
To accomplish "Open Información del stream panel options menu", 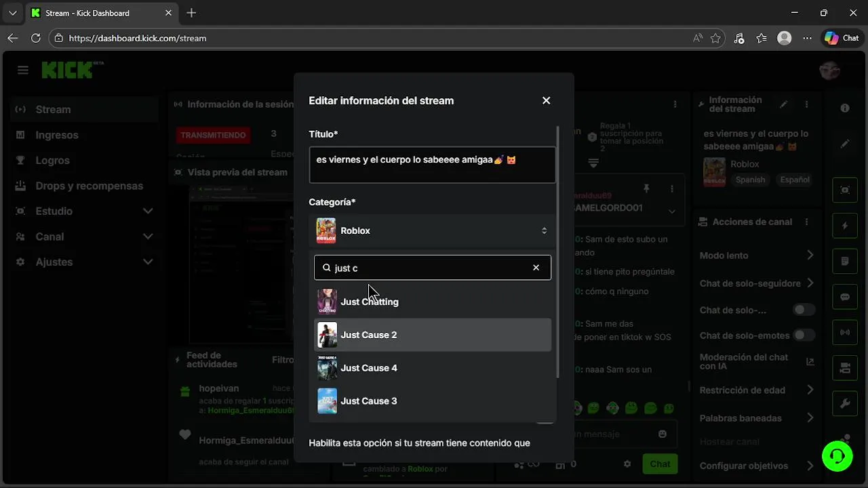I will tap(806, 104).
